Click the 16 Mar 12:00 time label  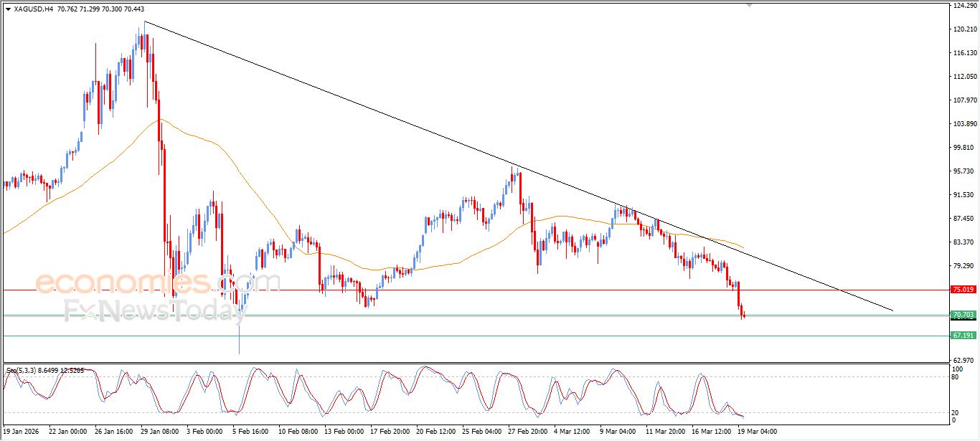(712, 432)
